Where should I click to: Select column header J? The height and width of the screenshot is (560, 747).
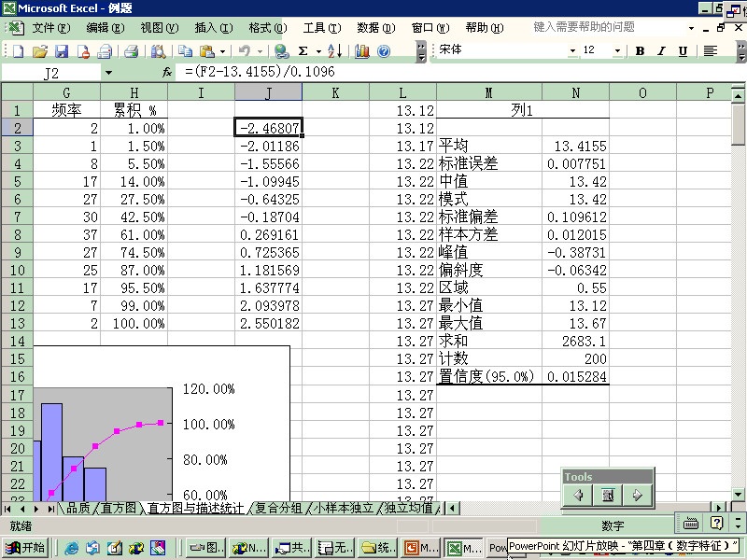pos(268,92)
